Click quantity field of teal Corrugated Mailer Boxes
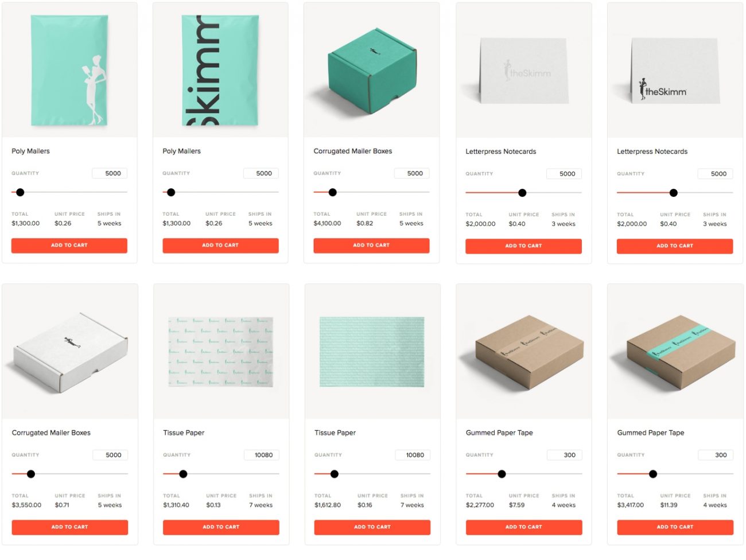 pos(412,173)
